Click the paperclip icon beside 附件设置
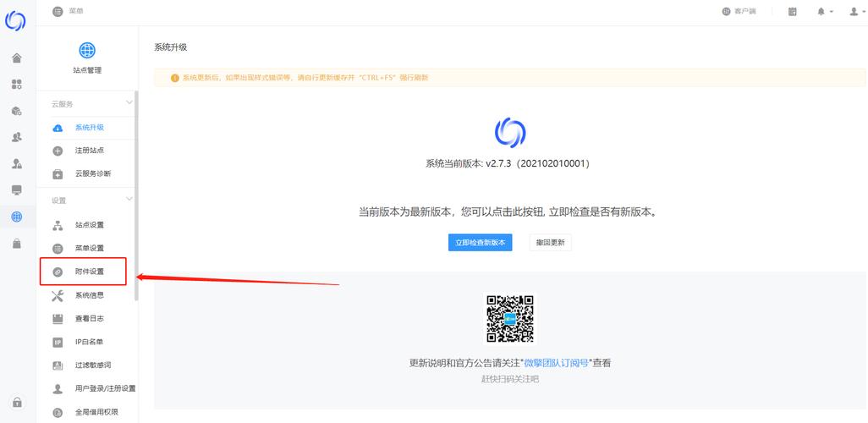 coord(58,272)
